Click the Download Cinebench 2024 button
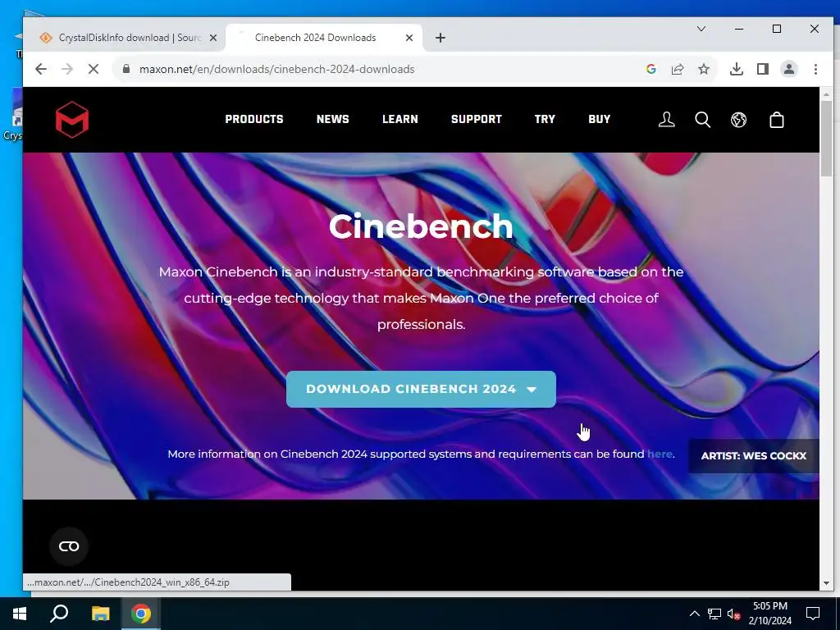Image resolution: width=840 pixels, height=630 pixels. pos(421,389)
